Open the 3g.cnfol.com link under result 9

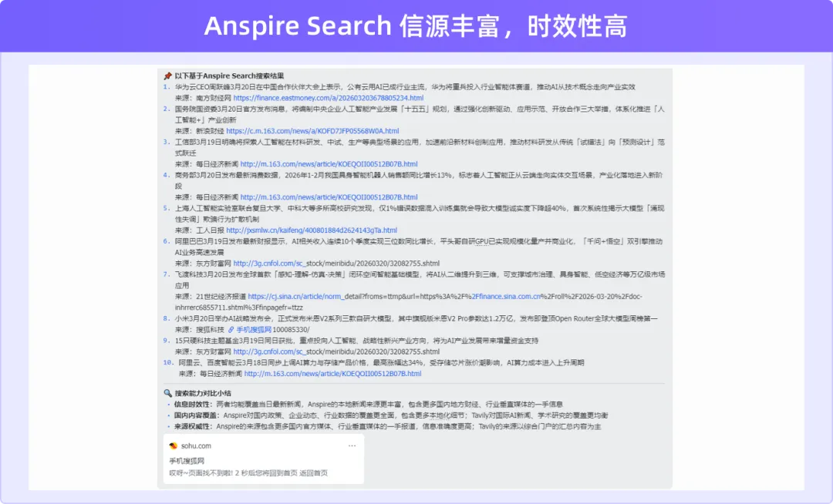tap(336, 351)
